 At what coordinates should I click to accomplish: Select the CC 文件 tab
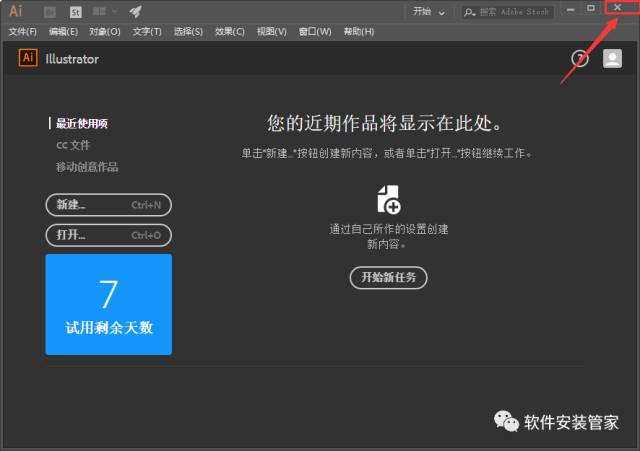pyautogui.click(x=72, y=145)
